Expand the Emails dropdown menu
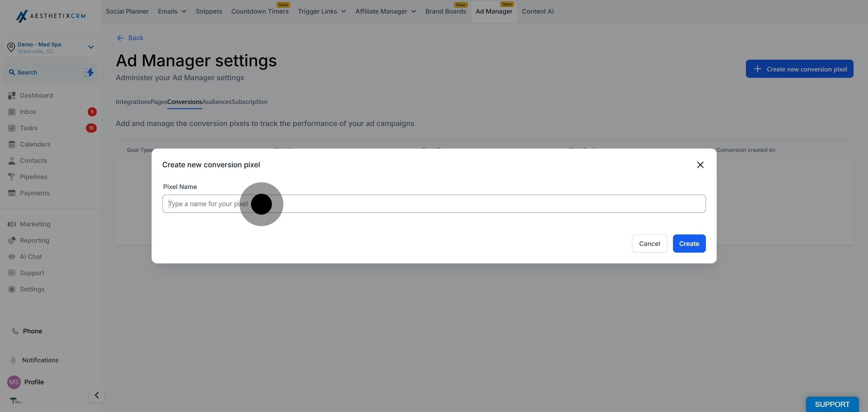 (x=172, y=11)
